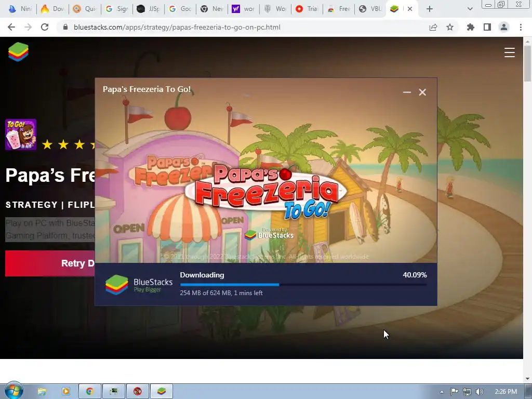This screenshot has height=399, width=532.
Task: Show hidden system tray icons
Action: pyautogui.click(x=442, y=392)
